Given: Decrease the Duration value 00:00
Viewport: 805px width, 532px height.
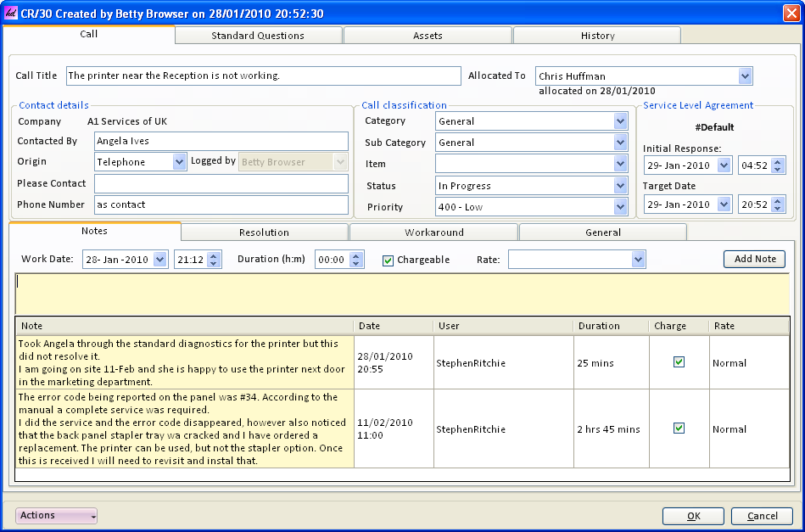Looking at the screenshot, I should (x=355, y=263).
